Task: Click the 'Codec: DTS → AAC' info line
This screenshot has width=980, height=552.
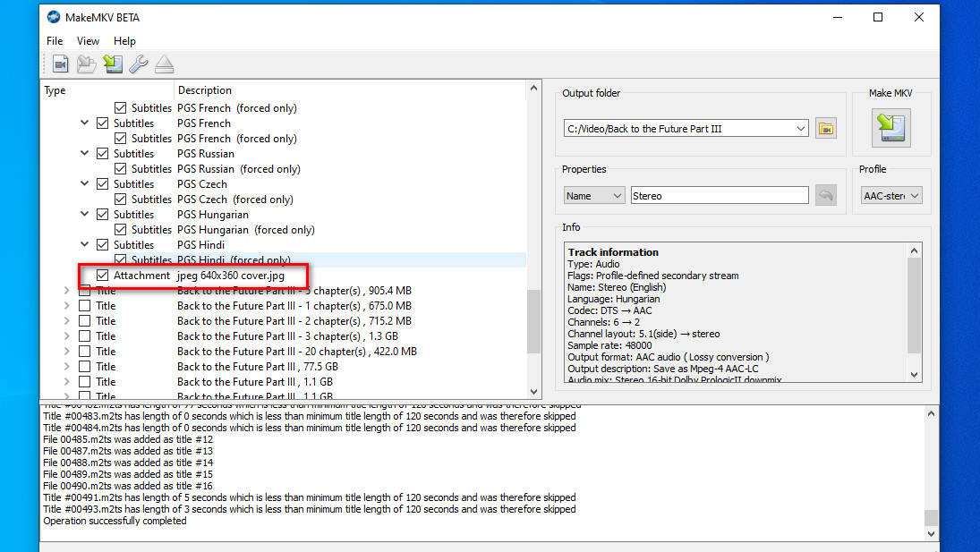Action: pyautogui.click(x=610, y=310)
